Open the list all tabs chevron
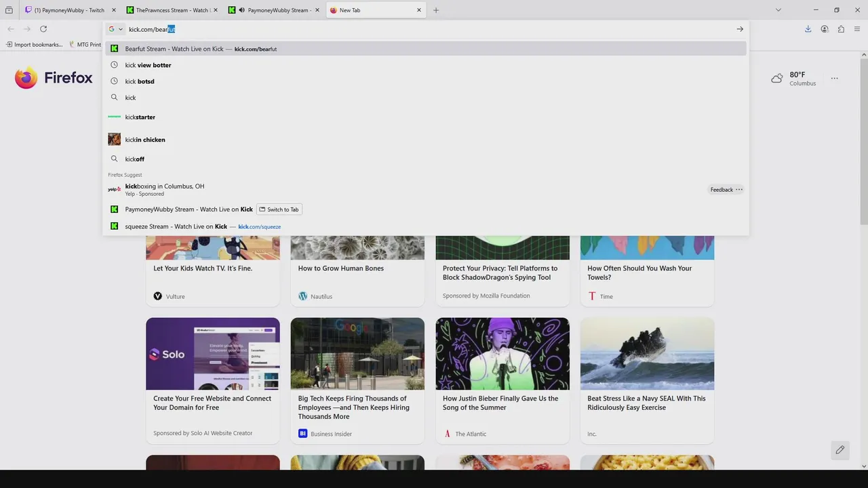The height and width of the screenshot is (488, 868). pyautogui.click(x=778, y=10)
